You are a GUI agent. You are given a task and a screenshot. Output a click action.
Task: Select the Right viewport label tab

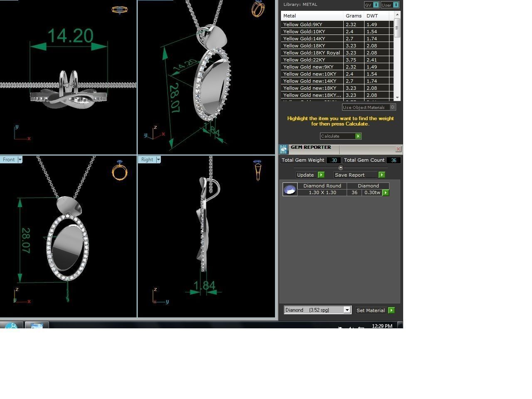click(147, 160)
